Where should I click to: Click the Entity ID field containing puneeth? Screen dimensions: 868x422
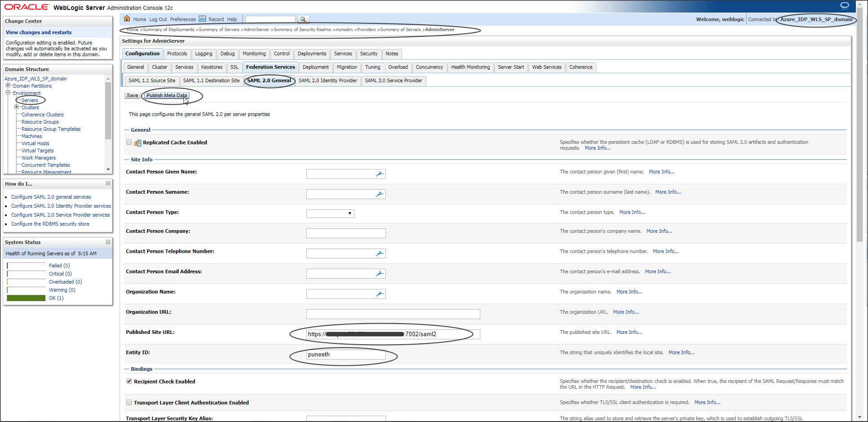(346, 355)
